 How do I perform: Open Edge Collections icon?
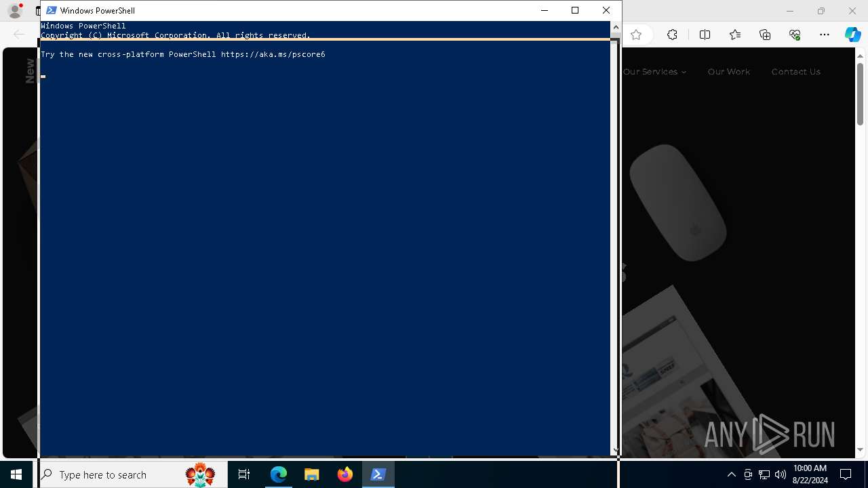(765, 35)
